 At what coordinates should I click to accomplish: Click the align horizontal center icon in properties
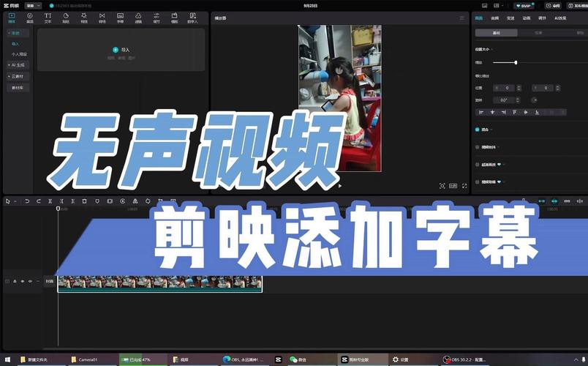(492, 112)
